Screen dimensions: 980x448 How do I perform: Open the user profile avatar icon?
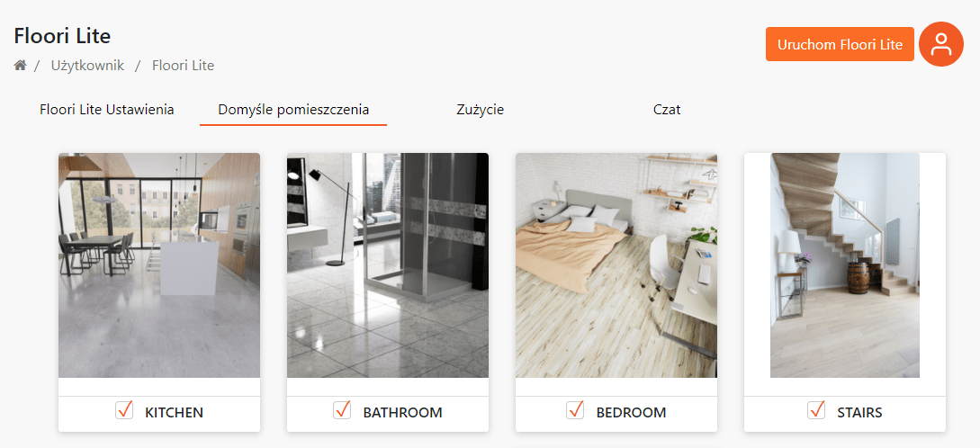pos(940,44)
